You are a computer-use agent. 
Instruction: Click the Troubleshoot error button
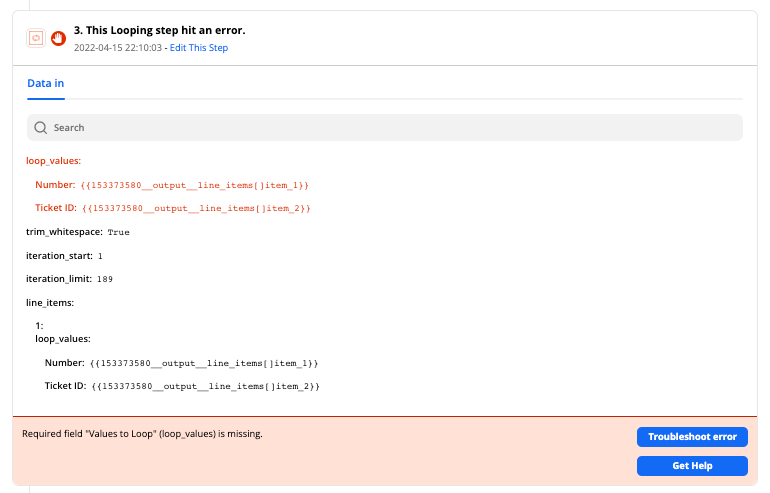pyautogui.click(x=692, y=437)
